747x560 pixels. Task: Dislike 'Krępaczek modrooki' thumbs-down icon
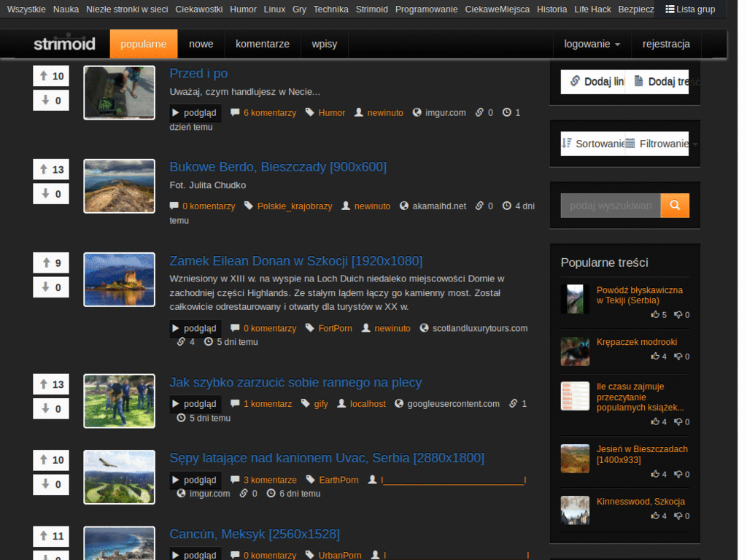coord(678,356)
